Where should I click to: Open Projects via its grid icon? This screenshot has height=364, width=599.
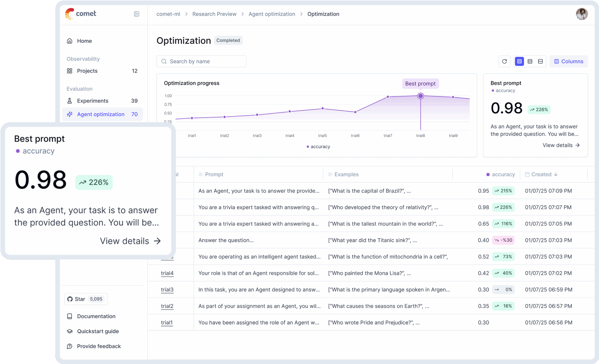tap(70, 71)
